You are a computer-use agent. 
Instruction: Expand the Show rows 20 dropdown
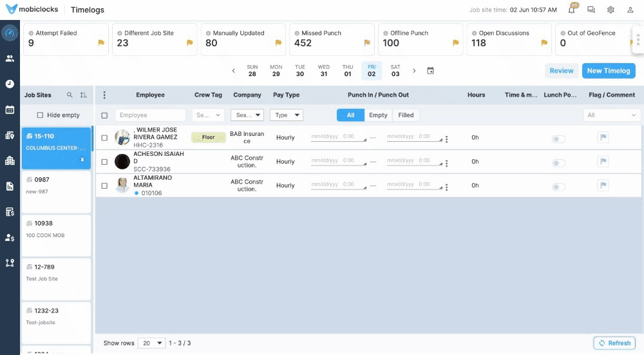click(153, 343)
